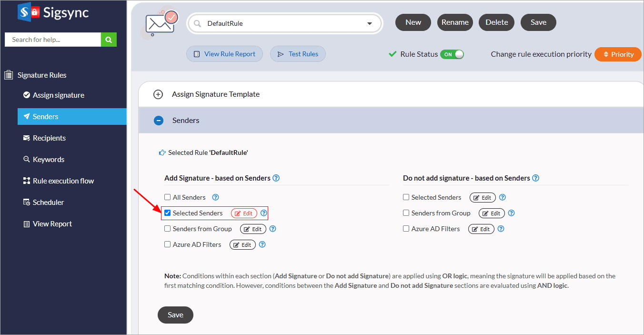Click the Sigsync logo
The image size is (644, 335).
click(x=53, y=13)
